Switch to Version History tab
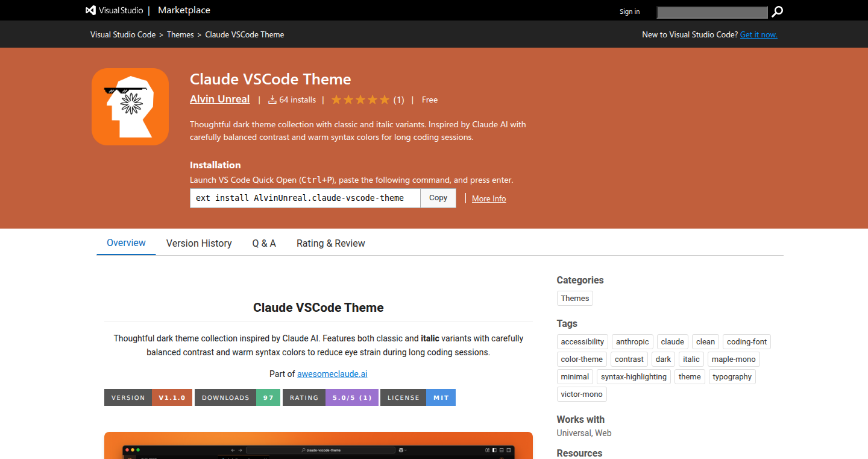This screenshot has width=868, height=459. click(199, 244)
